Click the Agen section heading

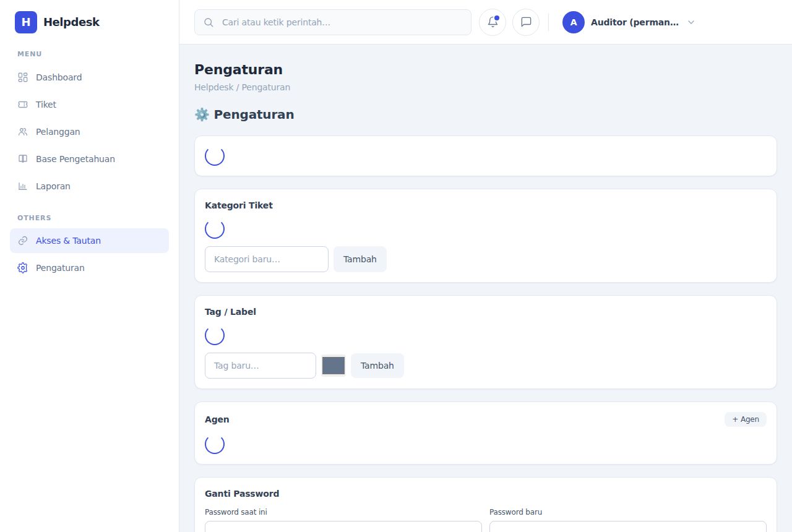point(217,419)
